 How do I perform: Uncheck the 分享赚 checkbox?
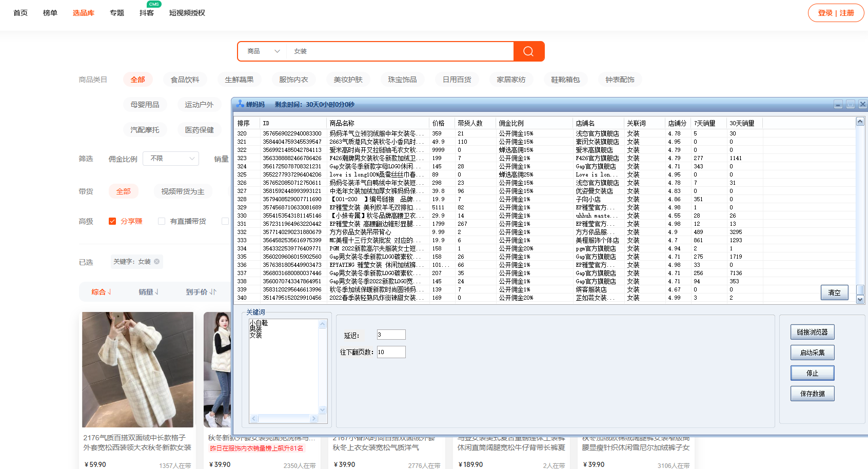click(x=112, y=221)
